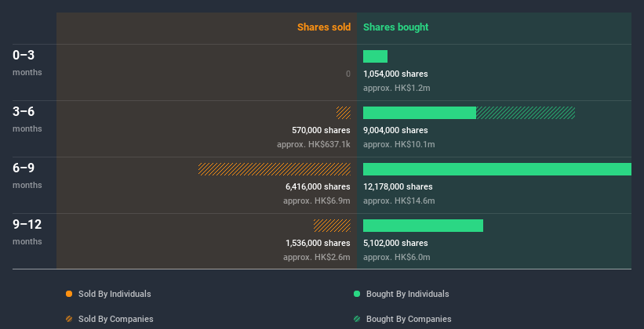Click the 3–6 months hatched orange sold bar

pyautogui.click(x=344, y=113)
